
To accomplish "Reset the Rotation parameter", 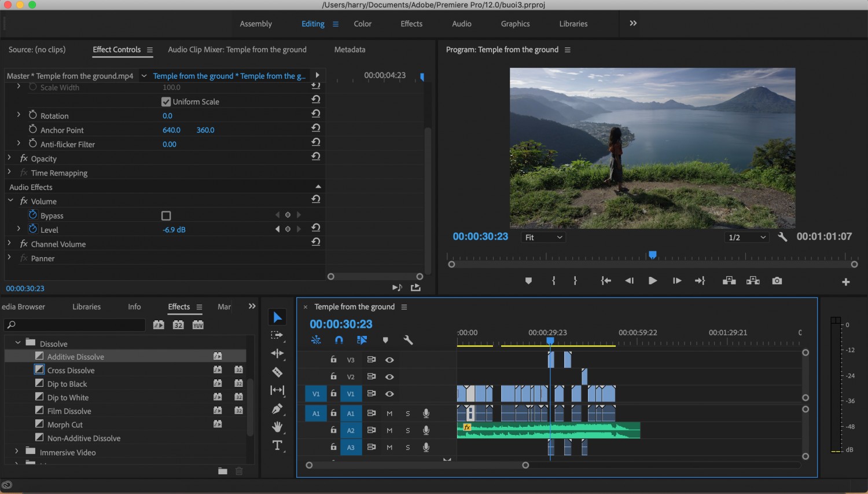I will pyautogui.click(x=316, y=114).
